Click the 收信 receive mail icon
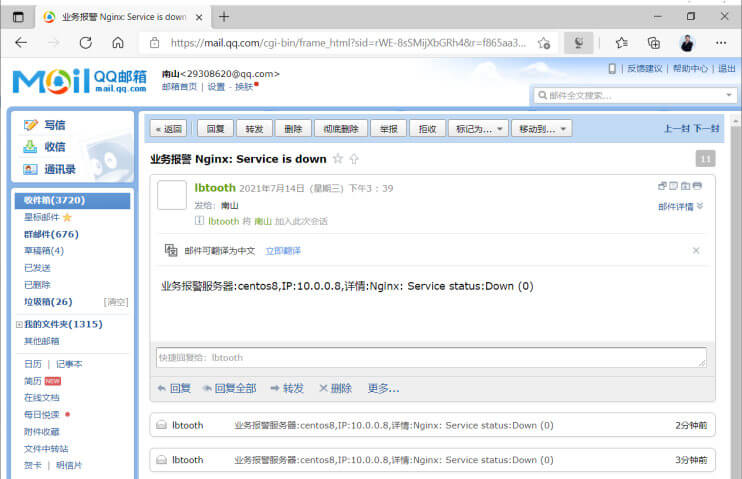742x479 pixels. coord(30,147)
